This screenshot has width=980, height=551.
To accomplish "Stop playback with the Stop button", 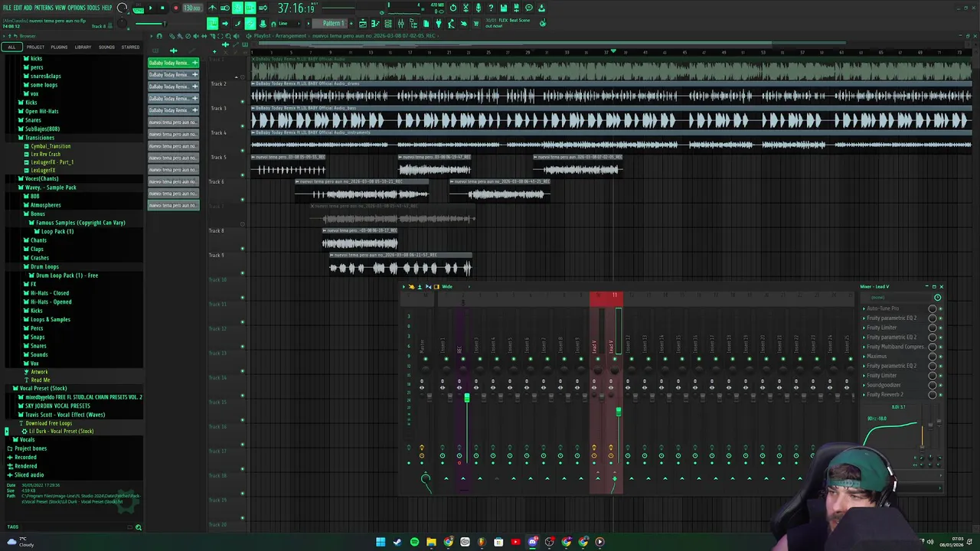I will click(x=162, y=8).
